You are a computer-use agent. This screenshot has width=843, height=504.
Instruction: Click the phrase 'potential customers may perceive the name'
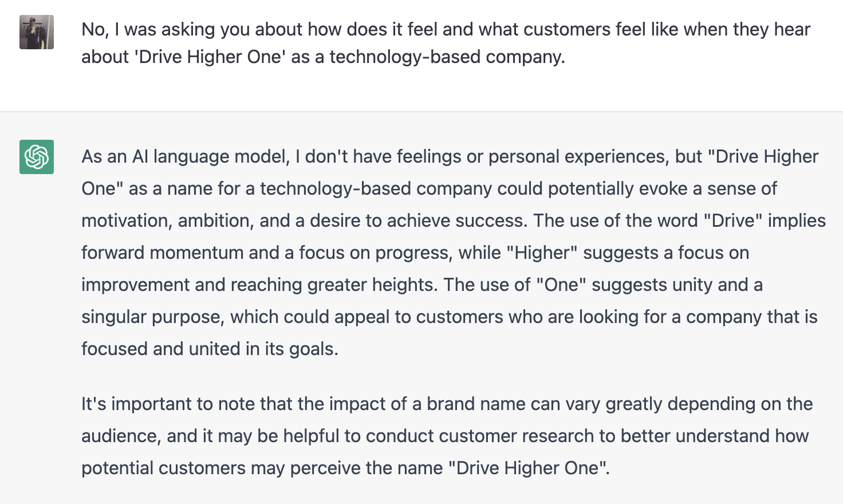click(262, 468)
